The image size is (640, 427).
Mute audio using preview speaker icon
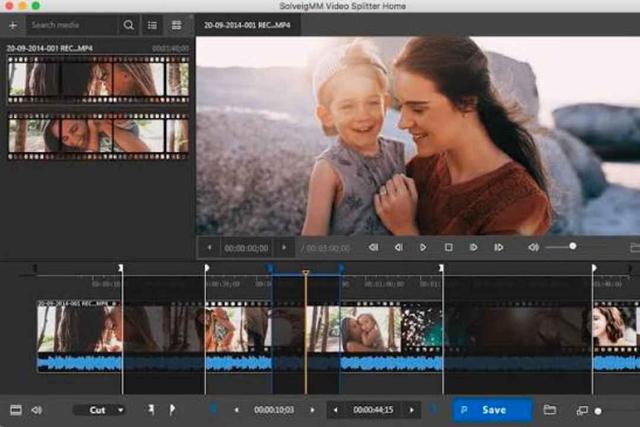pos(533,247)
